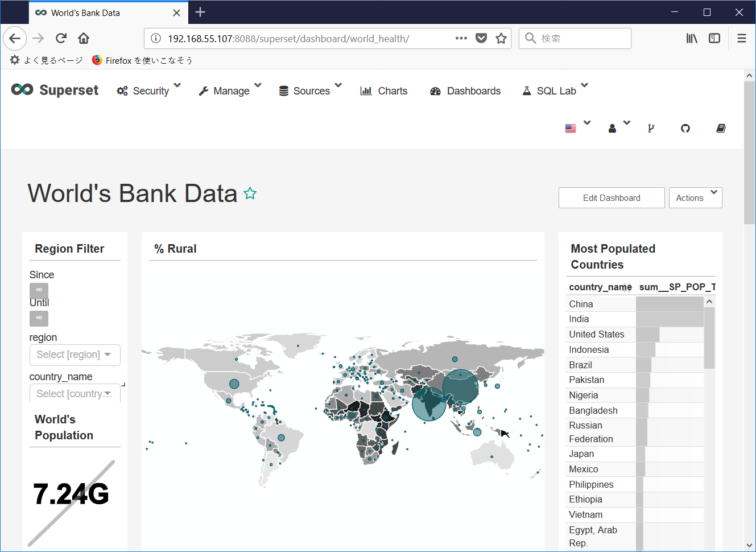This screenshot has width=756, height=552.
Task: Click the Edit Dashboard button
Action: [x=612, y=198]
